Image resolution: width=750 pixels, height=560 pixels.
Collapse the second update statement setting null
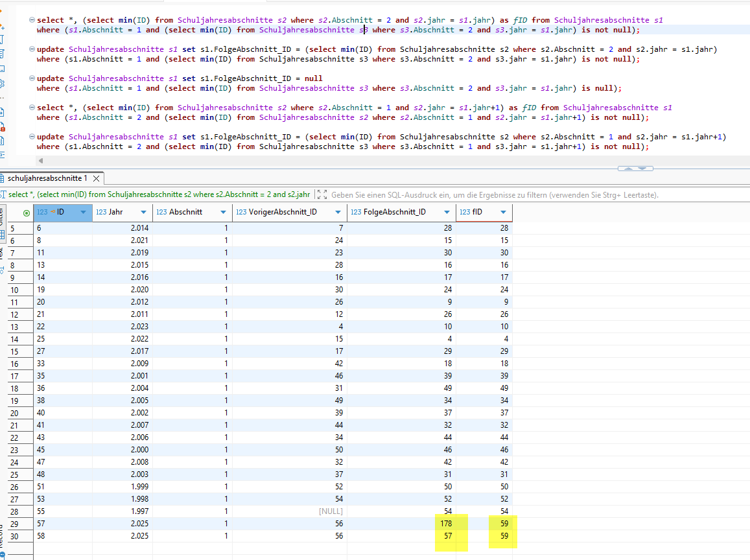point(32,78)
